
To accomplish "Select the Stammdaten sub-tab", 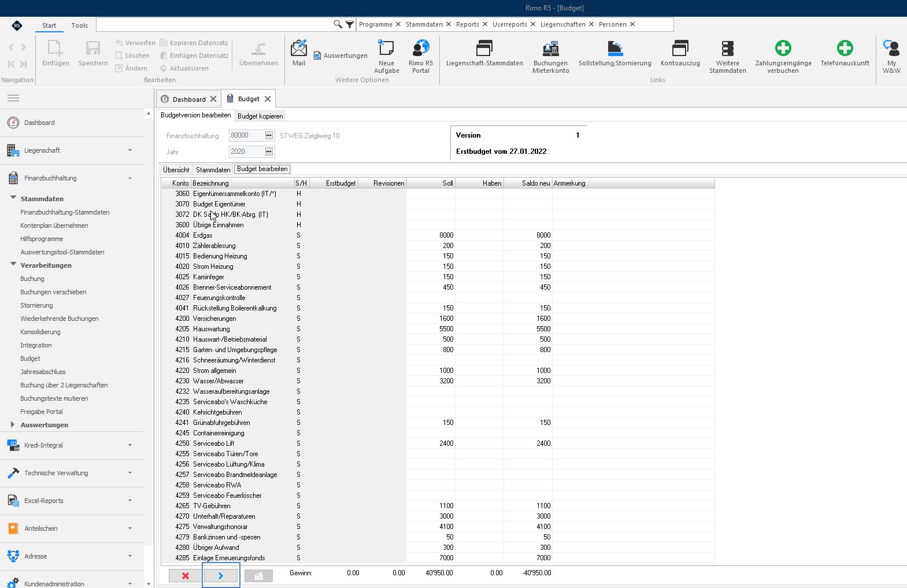I will click(213, 170).
